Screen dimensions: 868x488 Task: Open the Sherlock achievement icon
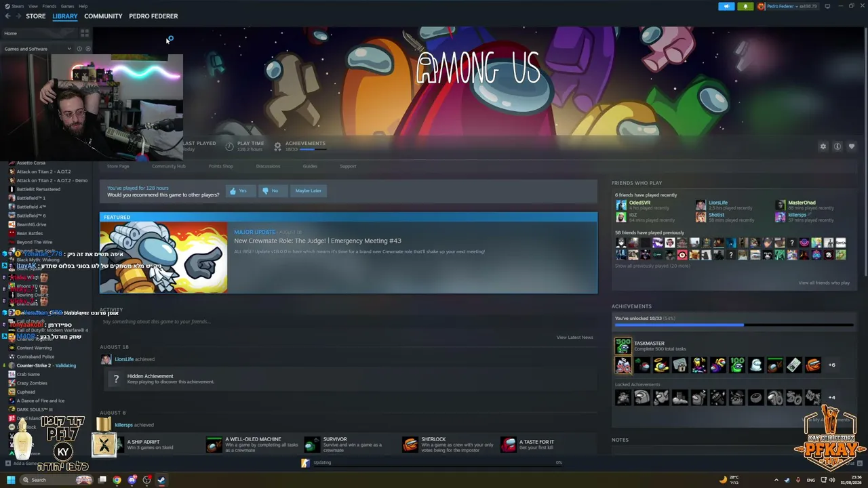[x=410, y=445]
